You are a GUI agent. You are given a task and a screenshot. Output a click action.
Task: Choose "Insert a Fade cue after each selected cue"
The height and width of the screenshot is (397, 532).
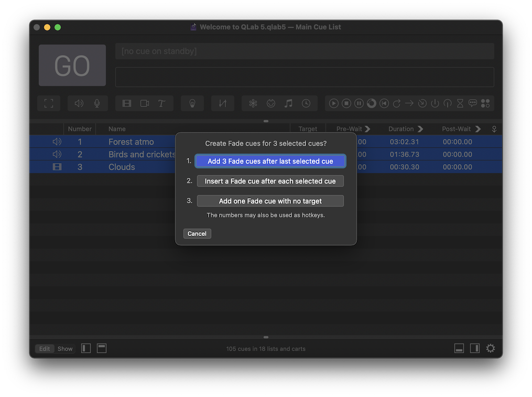(270, 180)
